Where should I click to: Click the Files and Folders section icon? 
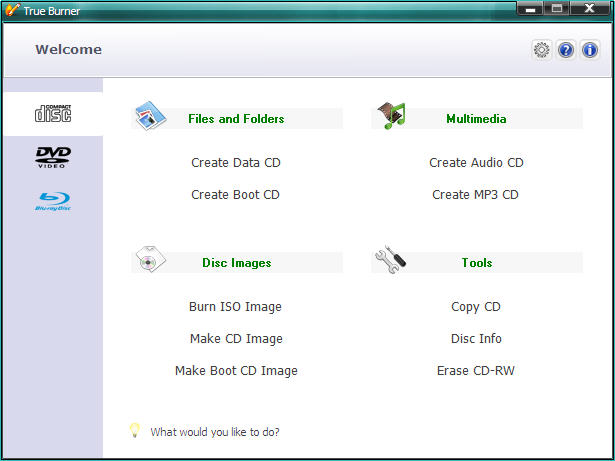point(151,116)
